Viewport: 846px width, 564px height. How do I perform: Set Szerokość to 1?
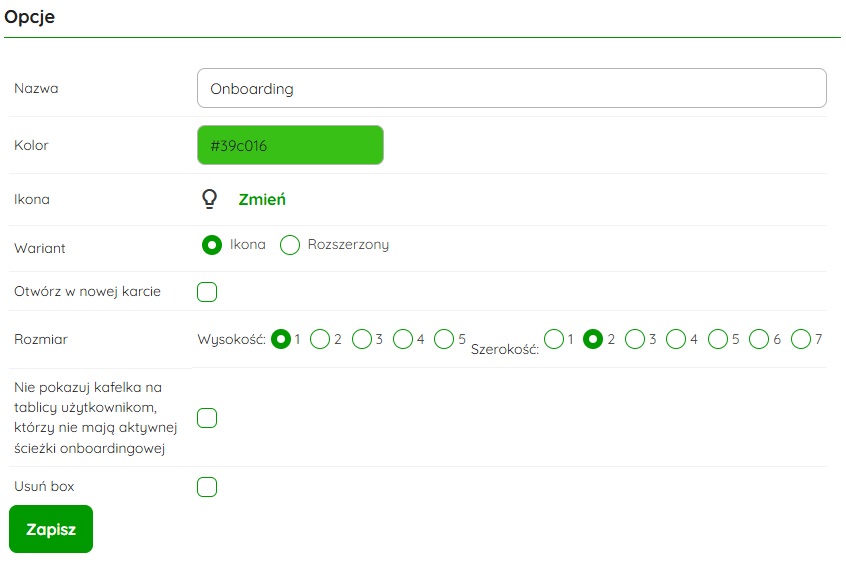click(554, 339)
